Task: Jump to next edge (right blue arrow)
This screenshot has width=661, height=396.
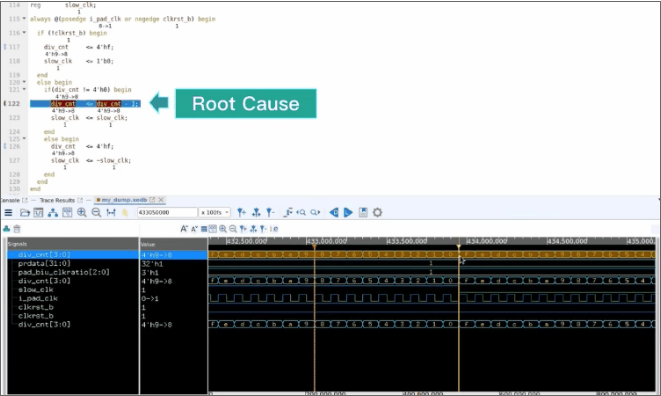Action: 348,213
